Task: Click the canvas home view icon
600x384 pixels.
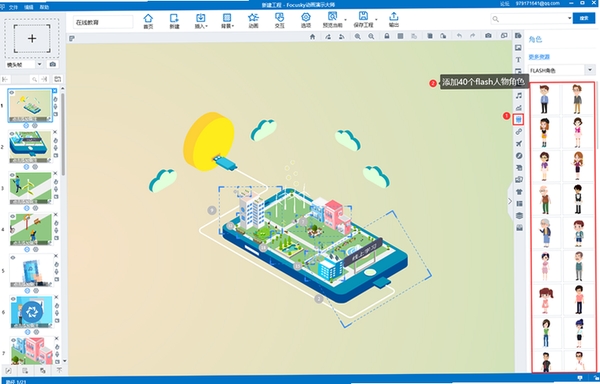Action: point(313,36)
